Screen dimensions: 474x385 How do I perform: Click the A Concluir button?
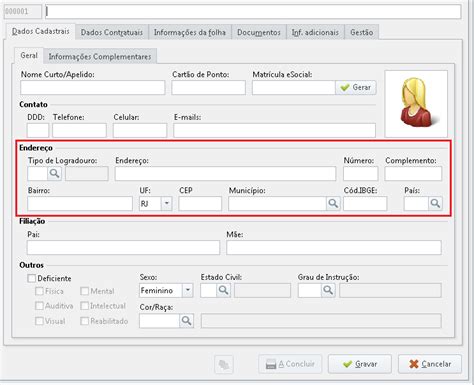(290, 364)
